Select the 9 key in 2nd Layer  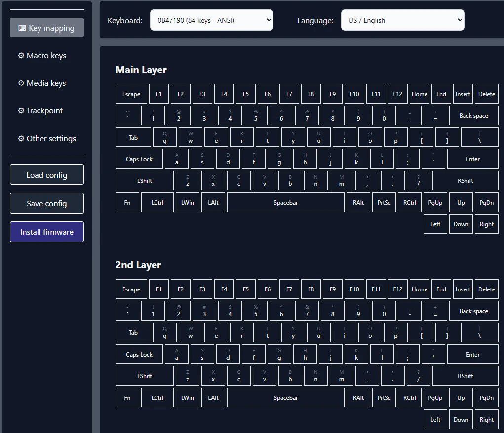[358, 311]
